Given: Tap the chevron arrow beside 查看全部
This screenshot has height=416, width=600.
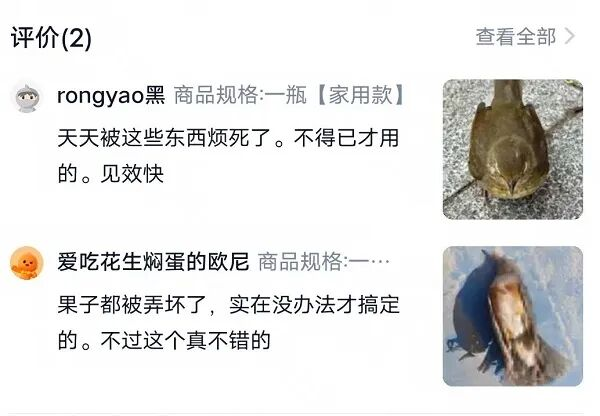Looking at the screenshot, I should (x=569, y=36).
